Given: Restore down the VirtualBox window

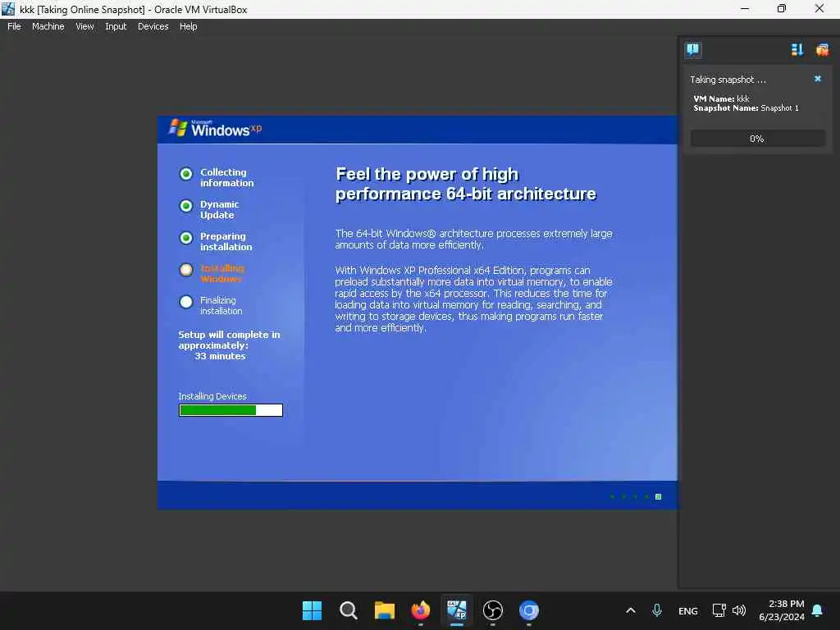Looking at the screenshot, I should (782, 8).
